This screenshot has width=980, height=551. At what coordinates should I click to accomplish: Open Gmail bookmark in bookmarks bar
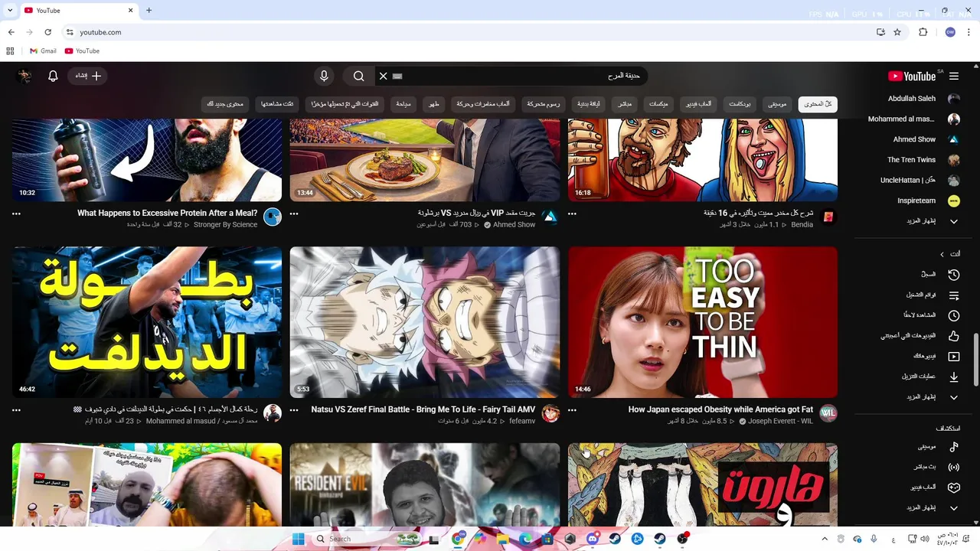pyautogui.click(x=43, y=51)
